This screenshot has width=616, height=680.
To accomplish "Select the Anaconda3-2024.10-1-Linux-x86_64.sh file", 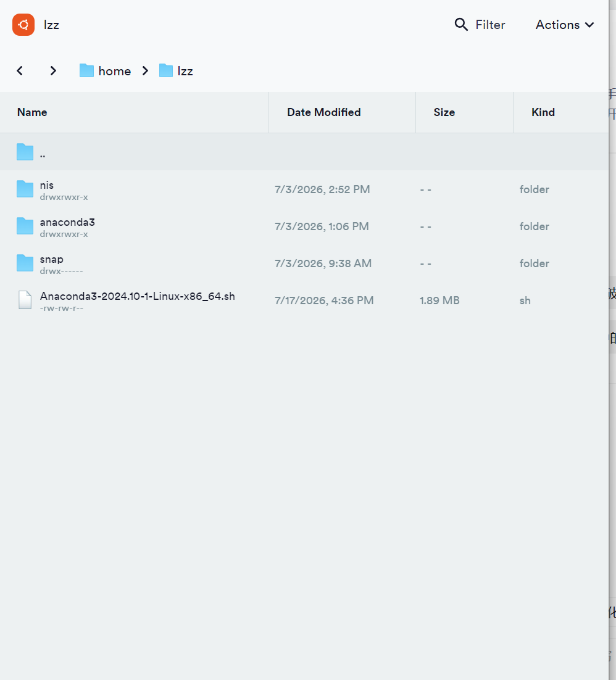I will [304, 301].
